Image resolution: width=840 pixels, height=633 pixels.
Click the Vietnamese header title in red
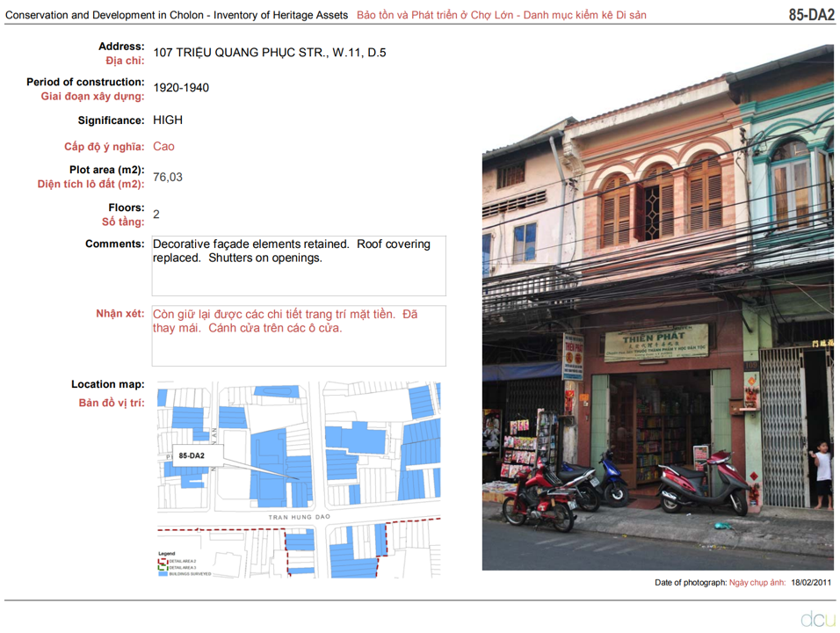click(501, 16)
